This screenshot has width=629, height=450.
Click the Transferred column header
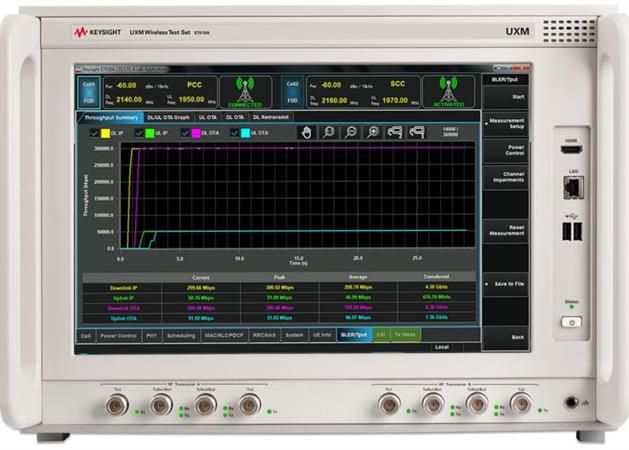tap(436, 276)
